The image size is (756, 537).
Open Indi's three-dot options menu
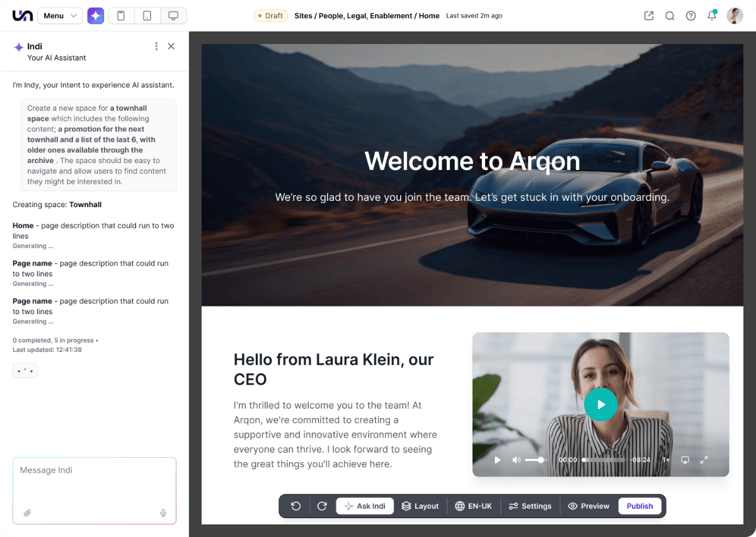156,46
